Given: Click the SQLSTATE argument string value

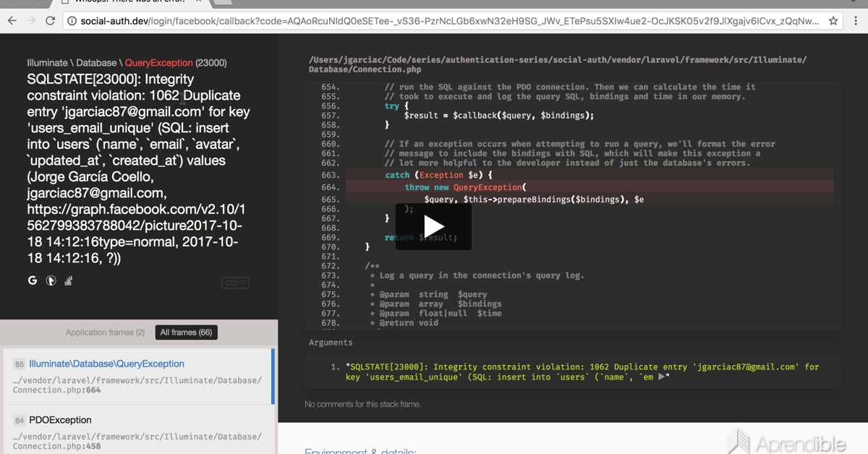Looking at the screenshot, I should (582, 372).
